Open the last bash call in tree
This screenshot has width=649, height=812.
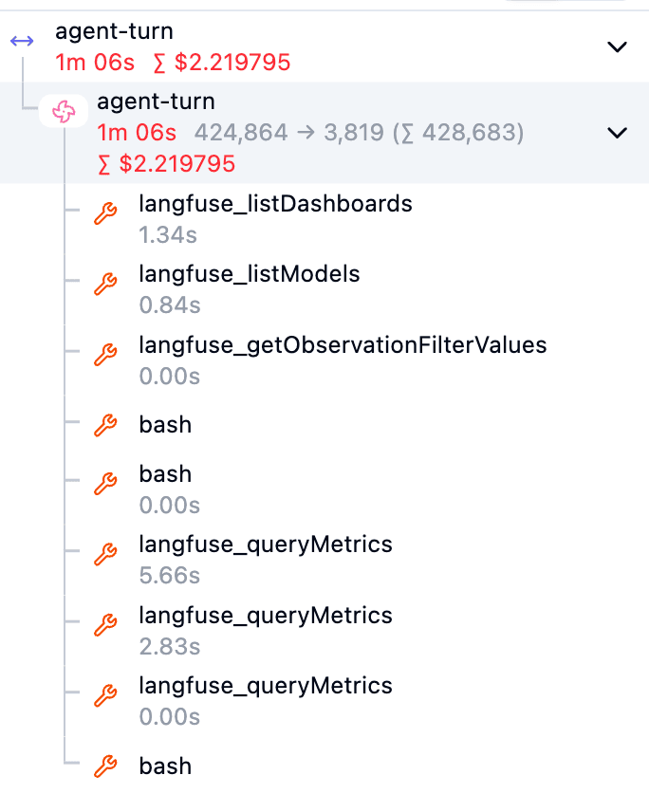[165, 766]
